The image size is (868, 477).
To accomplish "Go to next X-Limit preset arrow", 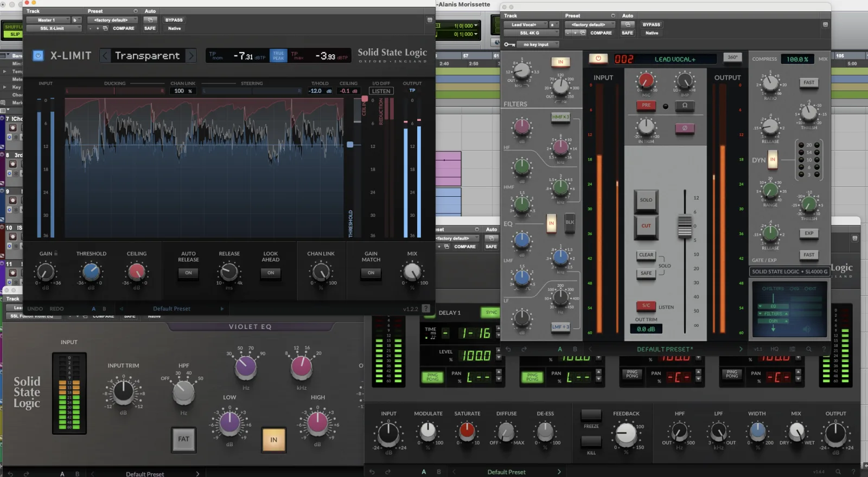I will [x=191, y=55].
